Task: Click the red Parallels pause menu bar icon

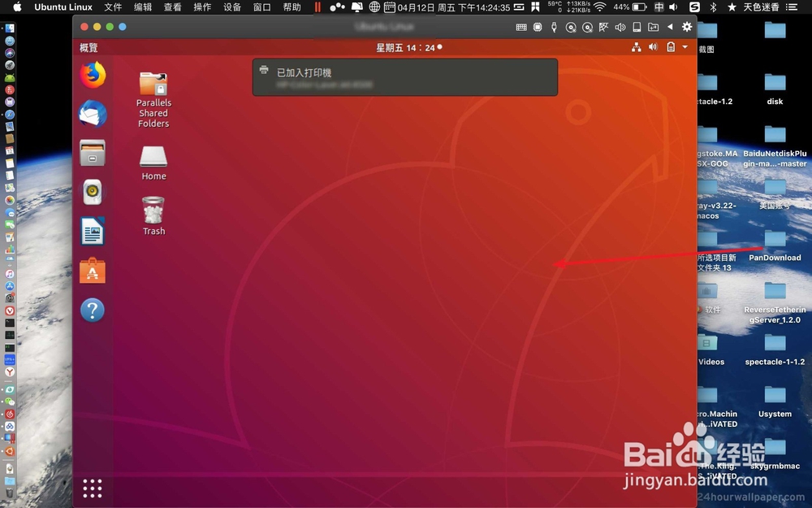Action: (317, 7)
